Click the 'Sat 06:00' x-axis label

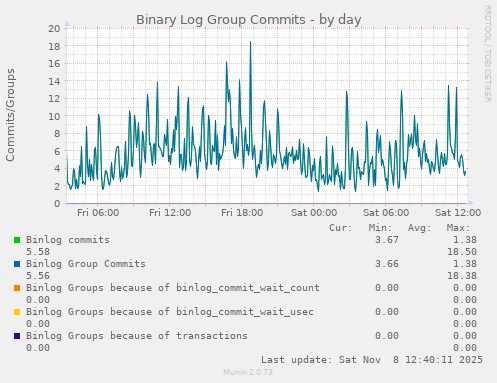tap(386, 213)
